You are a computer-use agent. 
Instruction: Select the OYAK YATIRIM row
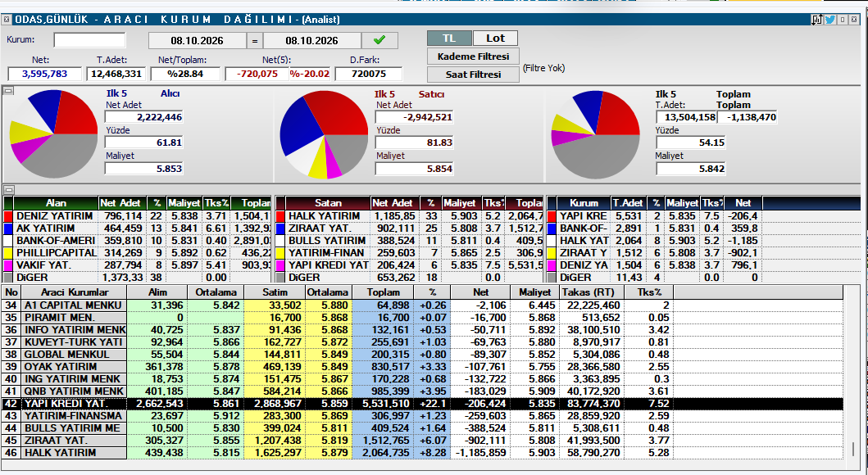(x=422, y=367)
